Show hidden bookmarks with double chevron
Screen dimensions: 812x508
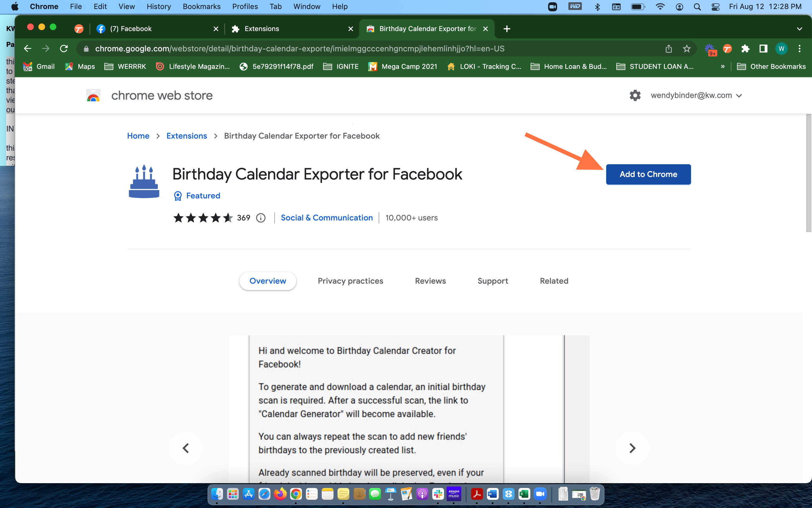click(722, 67)
